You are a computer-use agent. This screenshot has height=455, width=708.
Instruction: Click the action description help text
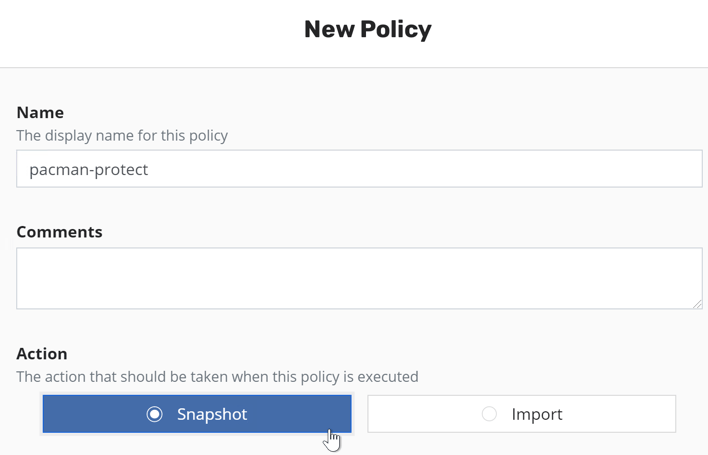[217, 377]
